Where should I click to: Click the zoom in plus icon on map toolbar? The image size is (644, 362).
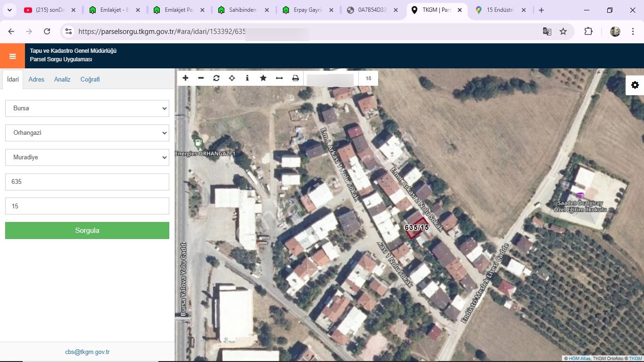186,78
